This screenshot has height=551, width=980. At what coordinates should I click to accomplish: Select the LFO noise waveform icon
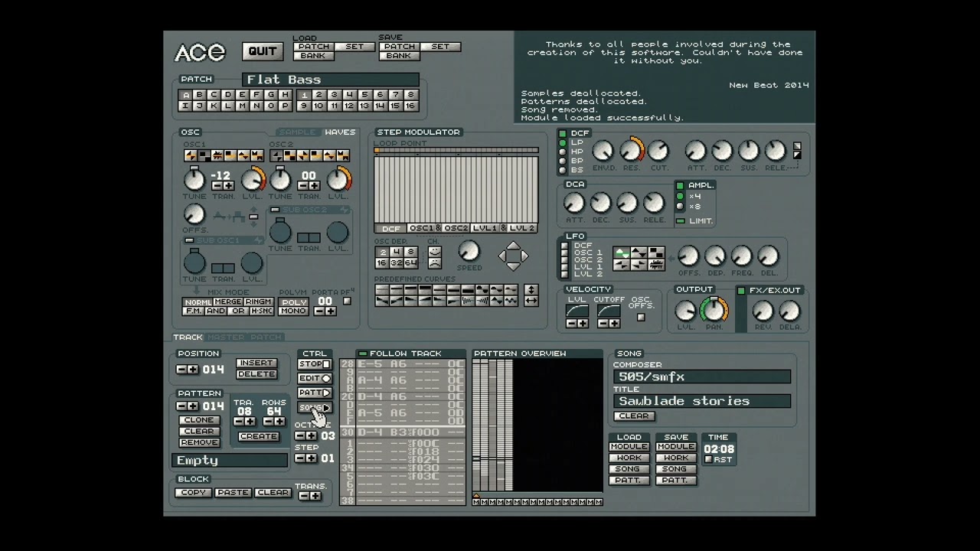coord(657,265)
